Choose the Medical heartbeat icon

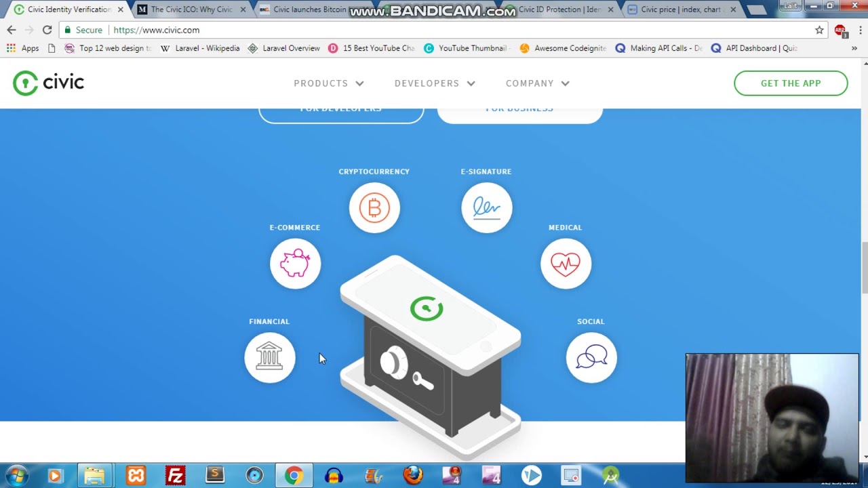point(566,264)
